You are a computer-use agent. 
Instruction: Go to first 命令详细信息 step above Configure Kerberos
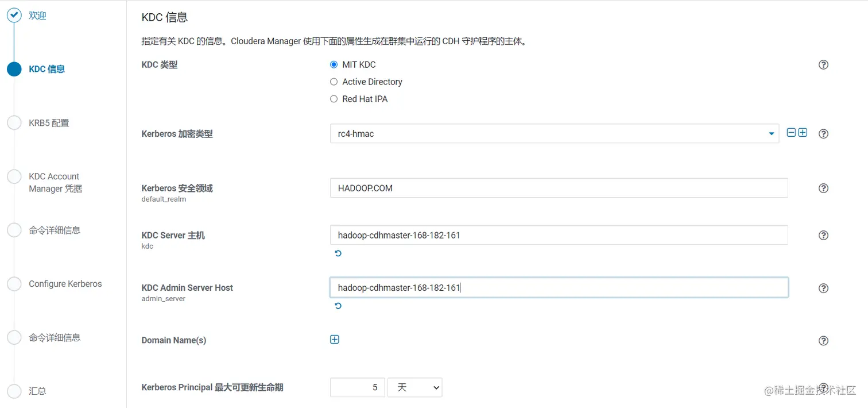pos(55,230)
